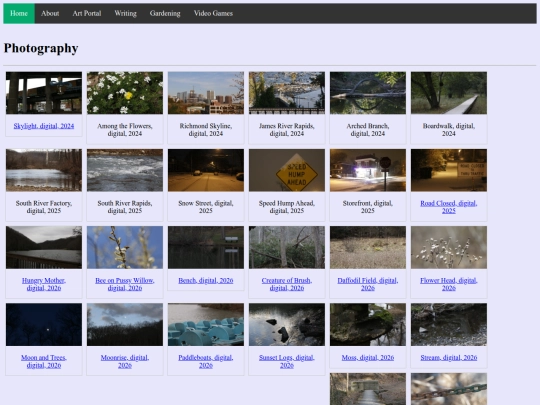Open the Home navigation tab
540x405 pixels.
(x=19, y=13)
